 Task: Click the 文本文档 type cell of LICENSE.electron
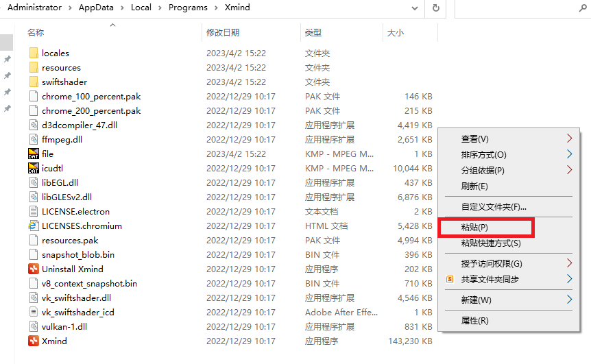pos(322,212)
